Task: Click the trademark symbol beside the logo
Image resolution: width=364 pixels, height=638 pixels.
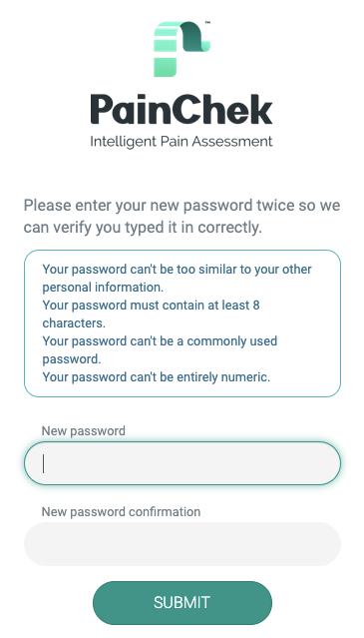Action: pyautogui.click(x=207, y=23)
